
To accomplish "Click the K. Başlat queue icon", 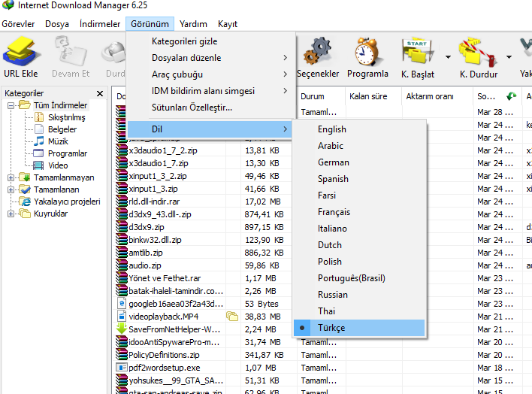I will tap(417, 52).
